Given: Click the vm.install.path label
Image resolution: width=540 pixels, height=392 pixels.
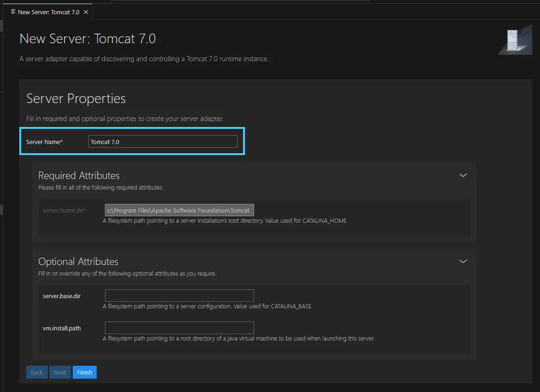Looking at the screenshot, I should 62,329.
